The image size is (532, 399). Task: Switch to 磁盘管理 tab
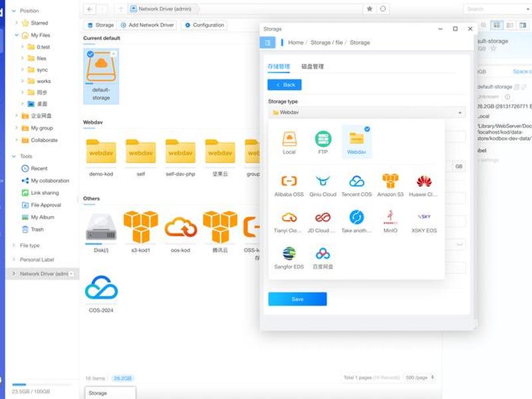pos(313,66)
